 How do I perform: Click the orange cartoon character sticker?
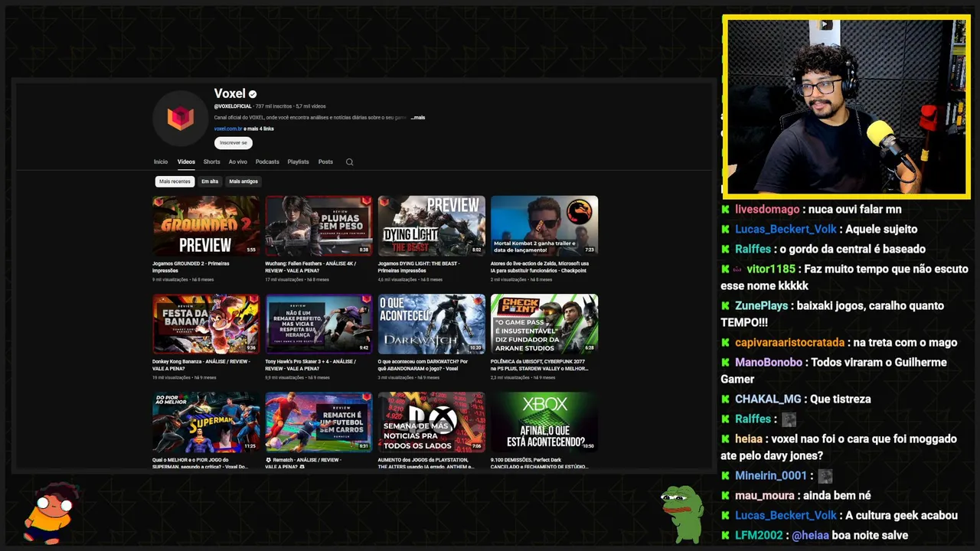click(x=51, y=513)
